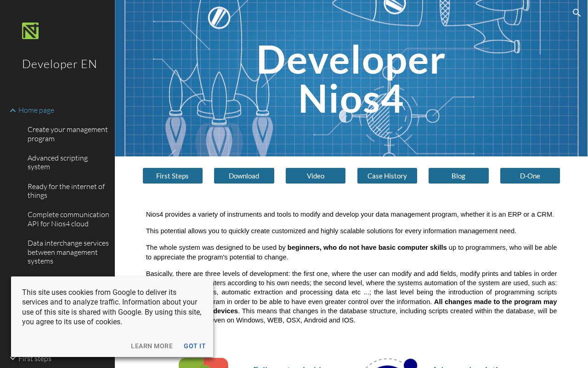Open Ready for the internet of things
The image size is (588, 368).
[x=66, y=191]
